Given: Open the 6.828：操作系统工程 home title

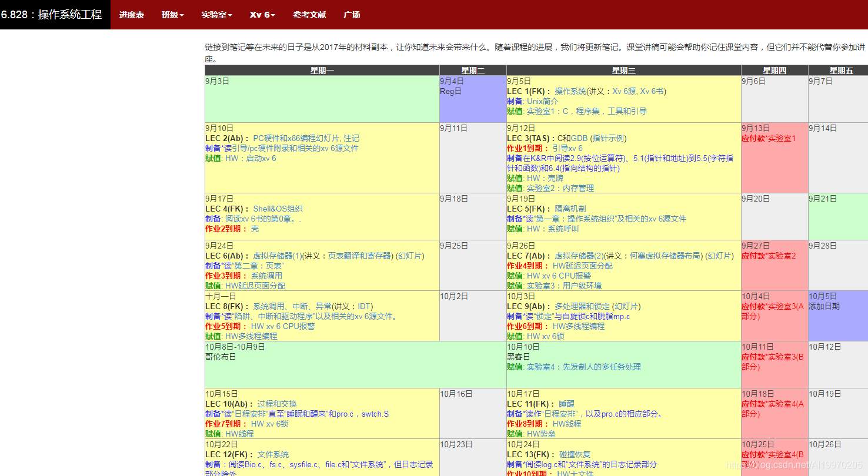Looking at the screenshot, I should click(51, 14).
